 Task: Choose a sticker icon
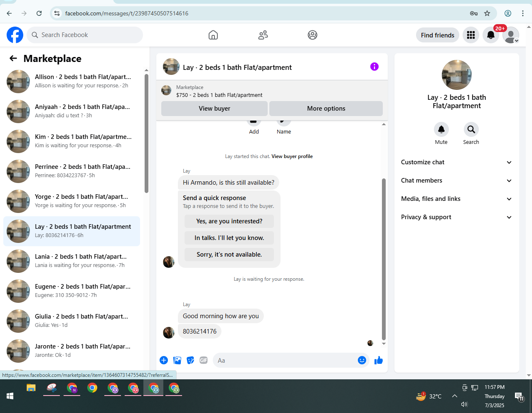pos(190,360)
